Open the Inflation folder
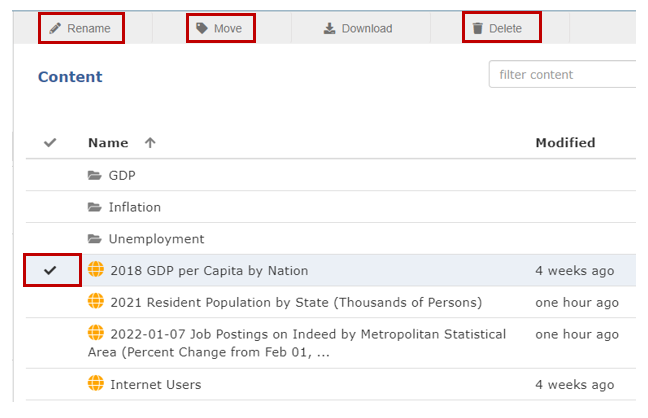Viewport: 648px width, 418px height. pos(135,207)
